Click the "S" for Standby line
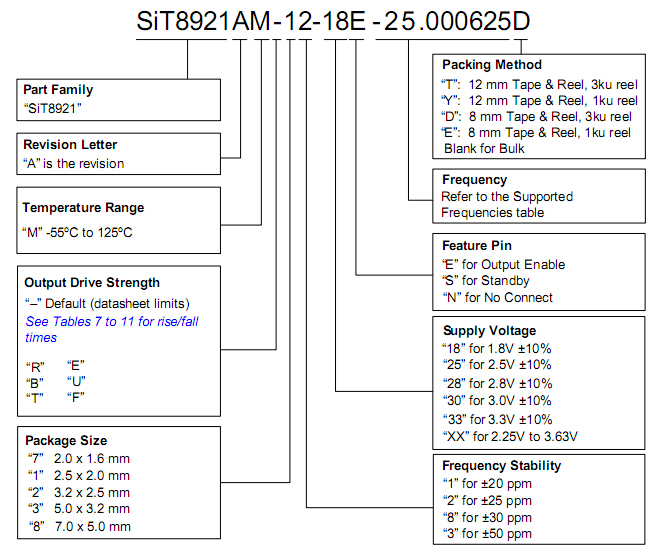Screen dimensions: 660x555 [x=486, y=281]
